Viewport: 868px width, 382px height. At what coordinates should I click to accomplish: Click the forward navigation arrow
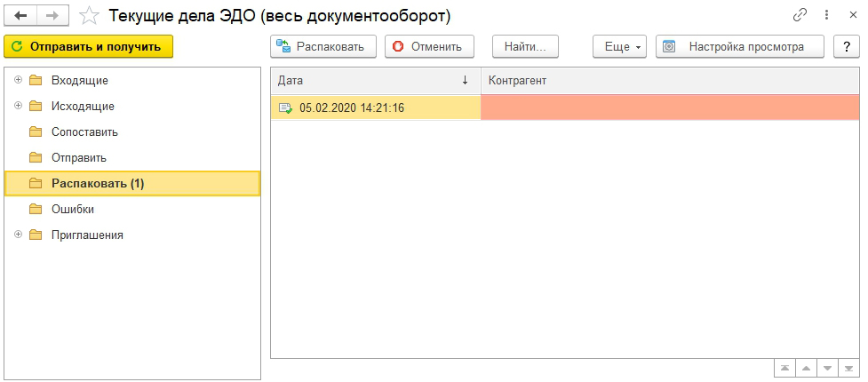[52, 16]
